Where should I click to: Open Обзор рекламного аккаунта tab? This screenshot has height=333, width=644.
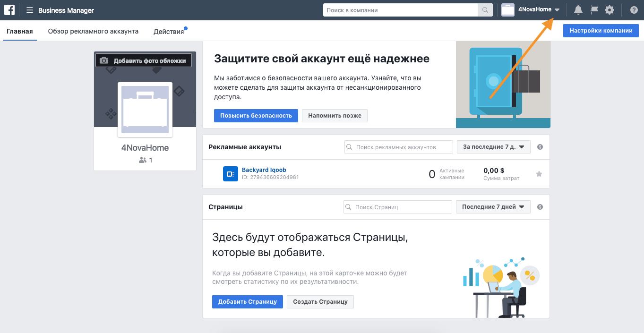coord(93,31)
